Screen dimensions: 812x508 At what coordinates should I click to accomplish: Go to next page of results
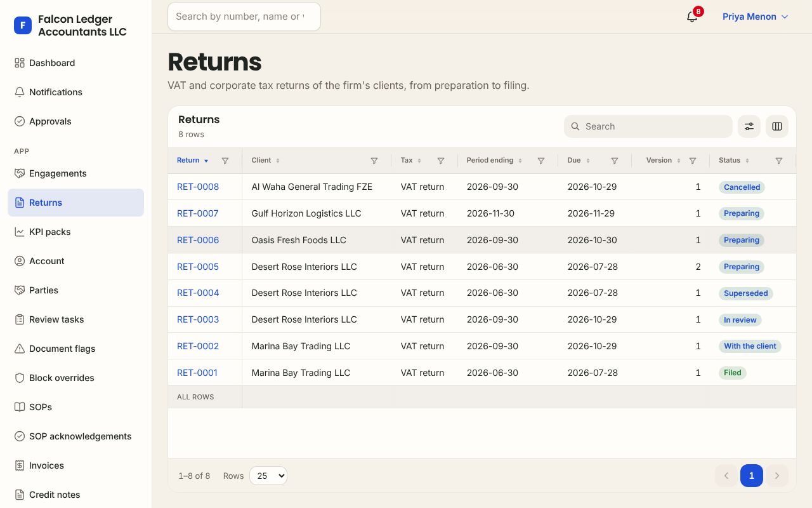click(x=777, y=476)
